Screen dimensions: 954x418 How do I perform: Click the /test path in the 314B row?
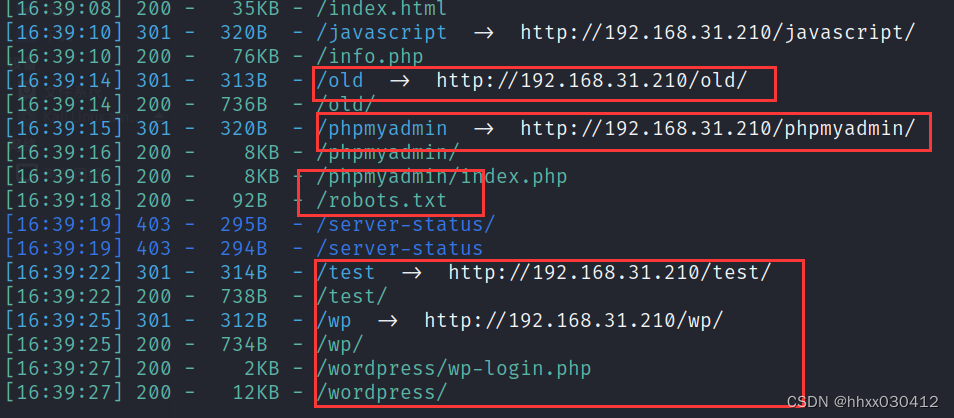click(346, 273)
